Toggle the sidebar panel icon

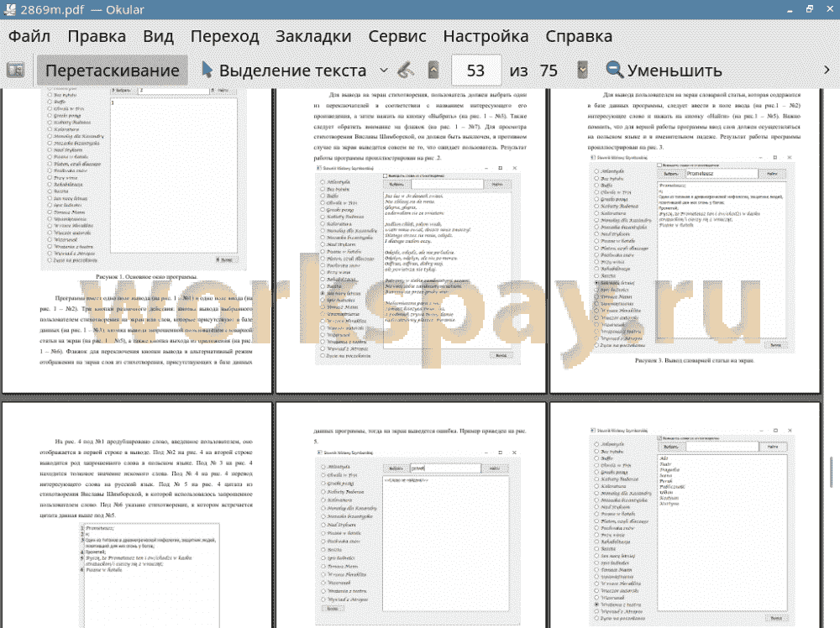click(15, 71)
